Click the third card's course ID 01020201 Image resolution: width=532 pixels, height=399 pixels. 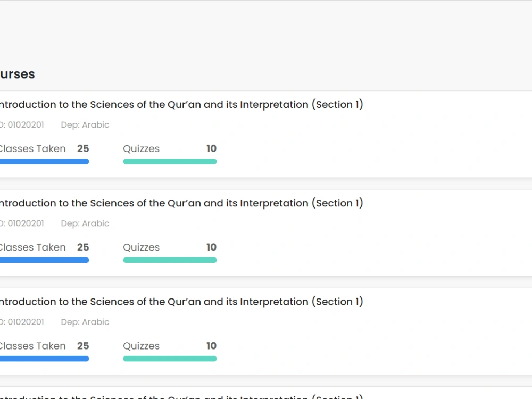pos(24,322)
